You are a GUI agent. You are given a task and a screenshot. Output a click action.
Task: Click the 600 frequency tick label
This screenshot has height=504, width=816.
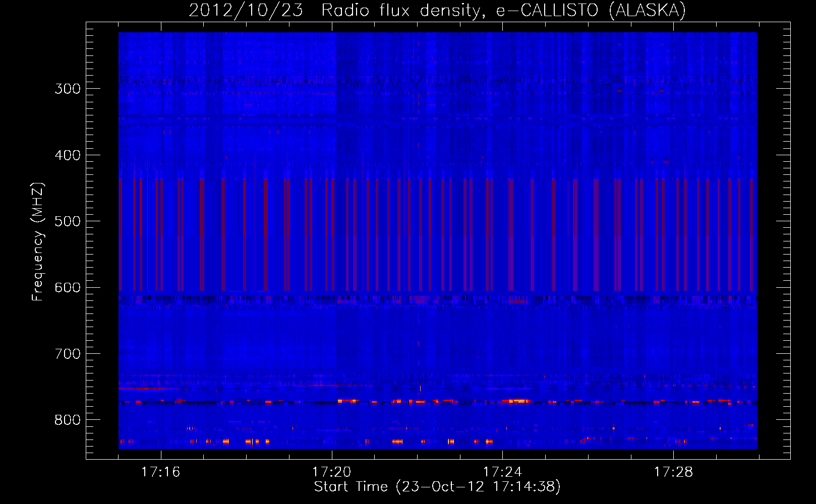68,288
